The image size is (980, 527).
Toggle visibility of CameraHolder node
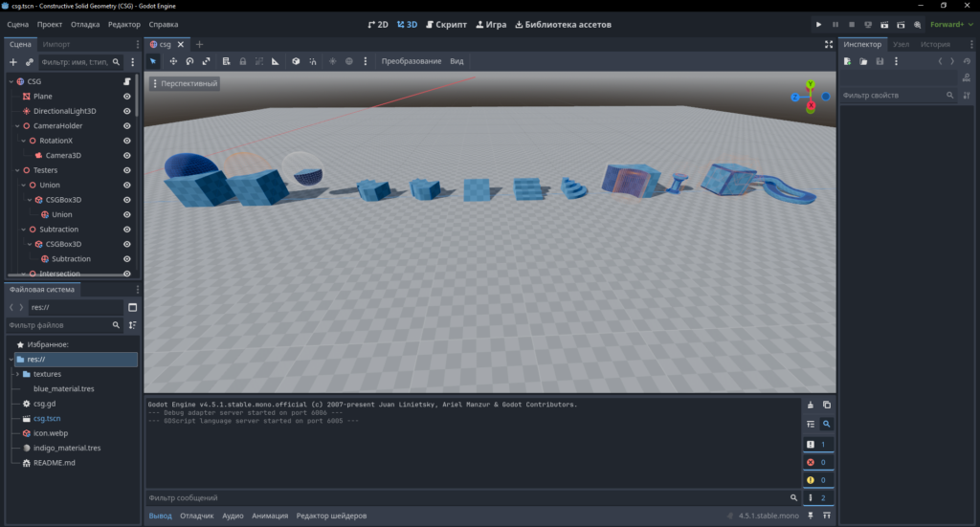[x=127, y=125]
